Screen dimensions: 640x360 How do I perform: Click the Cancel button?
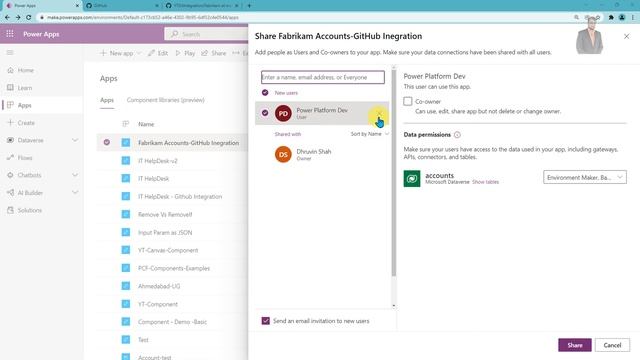pos(612,345)
